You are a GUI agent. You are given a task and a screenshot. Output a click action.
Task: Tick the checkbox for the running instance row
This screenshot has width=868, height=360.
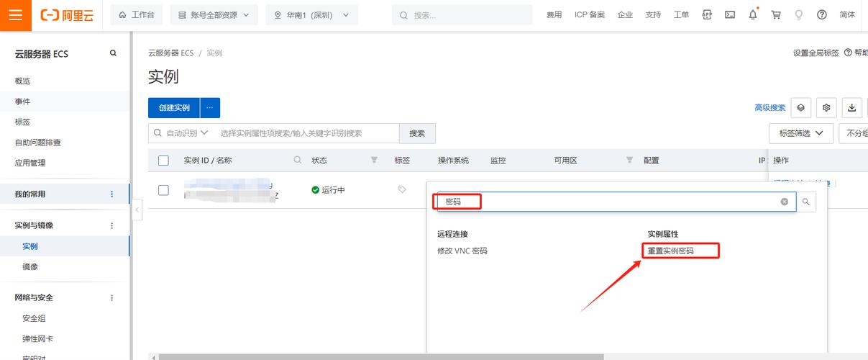pos(163,190)
